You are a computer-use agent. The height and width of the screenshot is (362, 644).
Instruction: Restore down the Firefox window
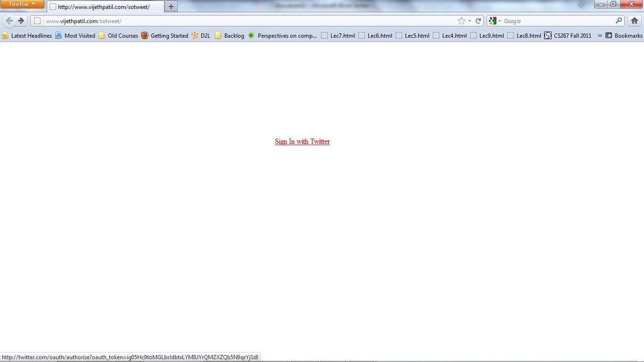tap(613, 4)
